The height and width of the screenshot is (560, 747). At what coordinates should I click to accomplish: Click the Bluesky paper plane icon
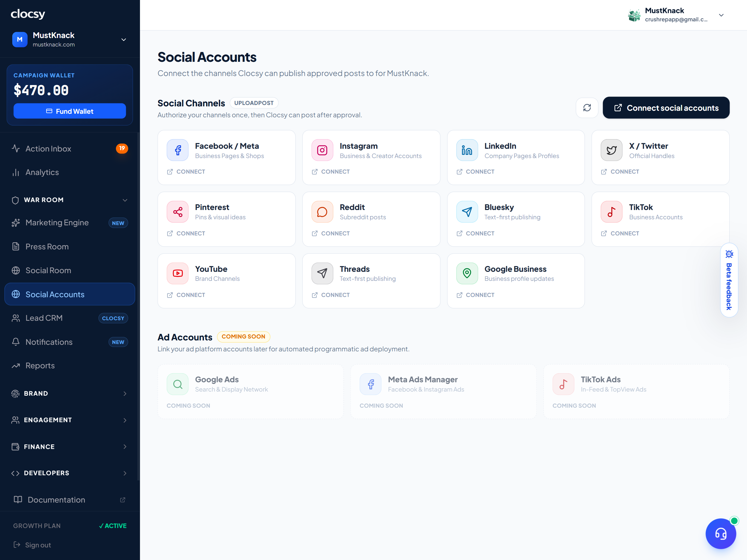click(x=467, y=212)
